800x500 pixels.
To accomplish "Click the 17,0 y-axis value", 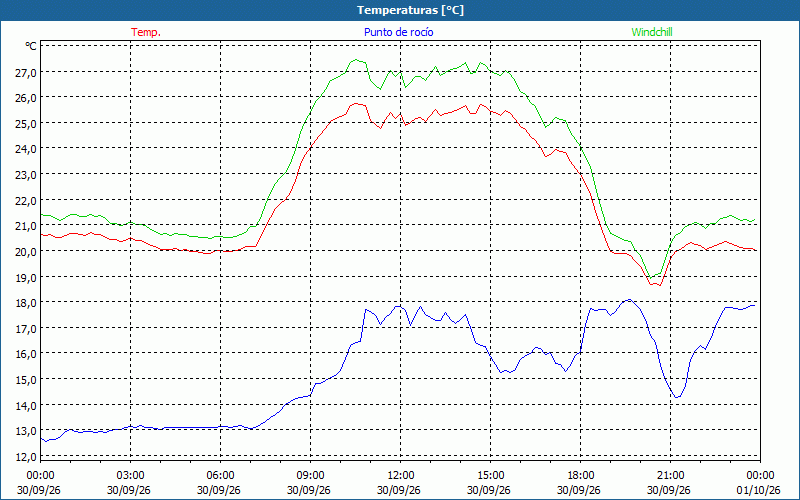I will pyautogui.click(x=26, y=329).
